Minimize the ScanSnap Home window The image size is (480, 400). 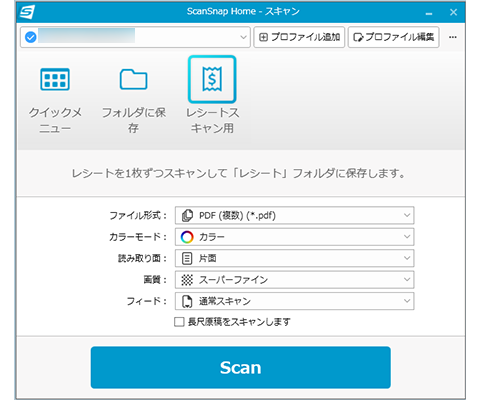429,13
